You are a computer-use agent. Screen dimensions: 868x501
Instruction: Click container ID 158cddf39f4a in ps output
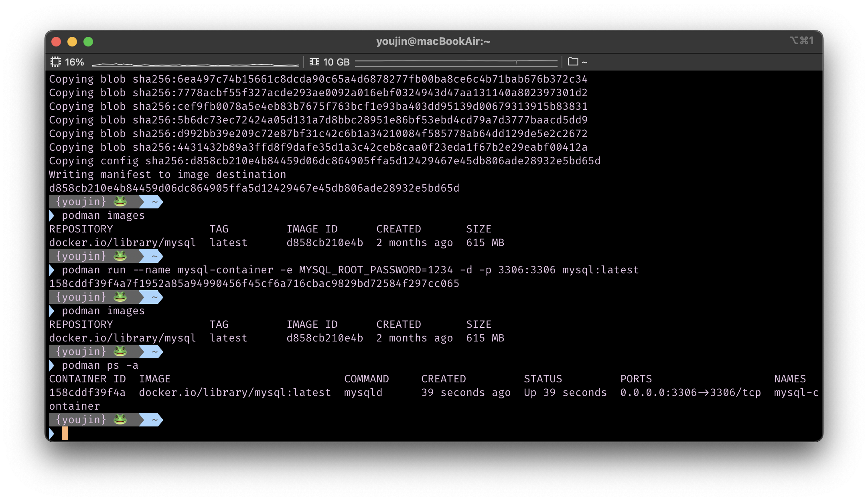(87, 393)
